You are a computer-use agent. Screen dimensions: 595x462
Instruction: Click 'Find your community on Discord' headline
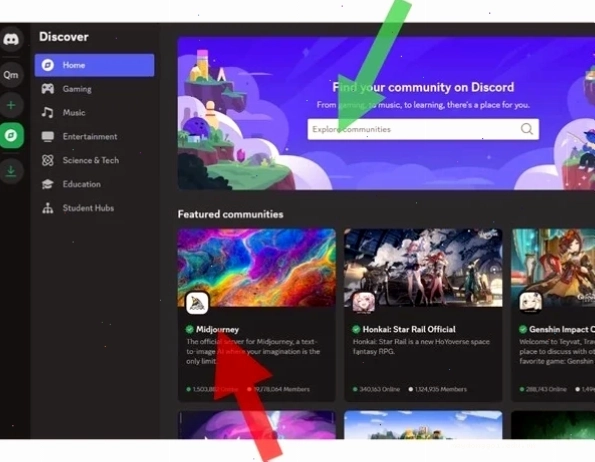423,87
